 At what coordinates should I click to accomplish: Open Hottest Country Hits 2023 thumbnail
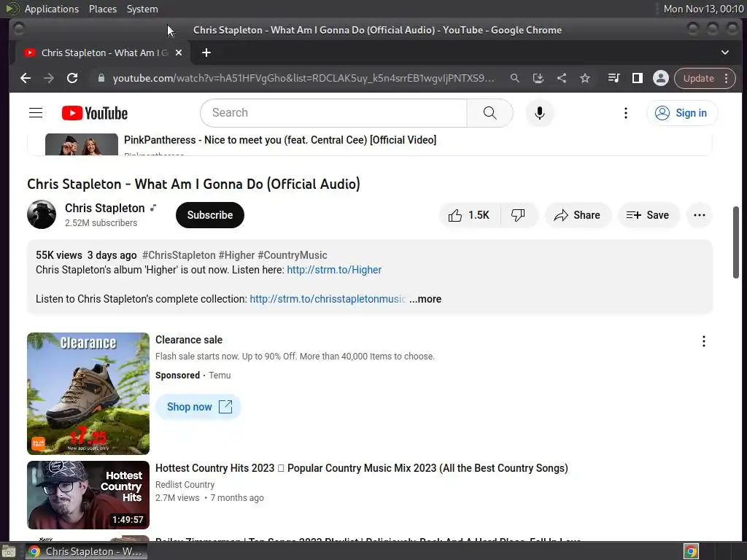point(88,495)
